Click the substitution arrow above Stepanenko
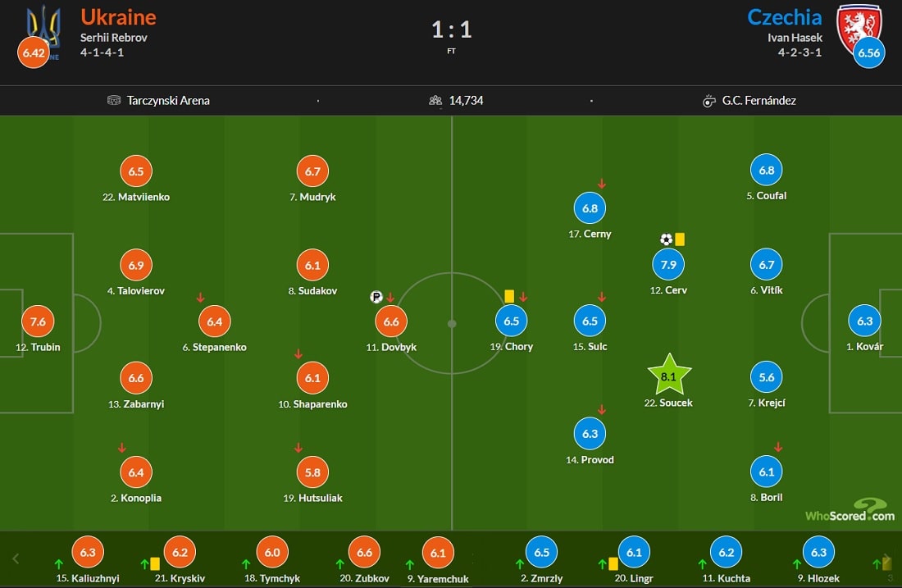Viewport: 902px width, 588px height. pyautogui.click(x=200, y=298)
